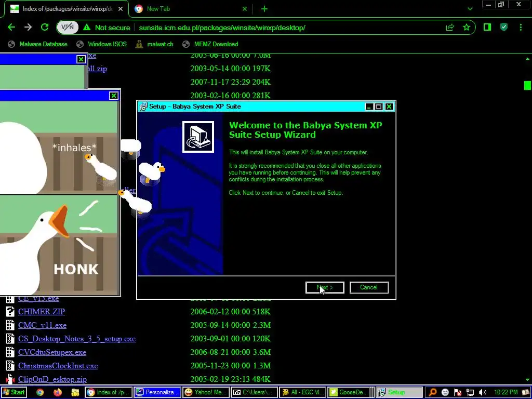Open the volume tray icon
The width and height of the screenshot is (532, 399).
[x=483, y=392]
